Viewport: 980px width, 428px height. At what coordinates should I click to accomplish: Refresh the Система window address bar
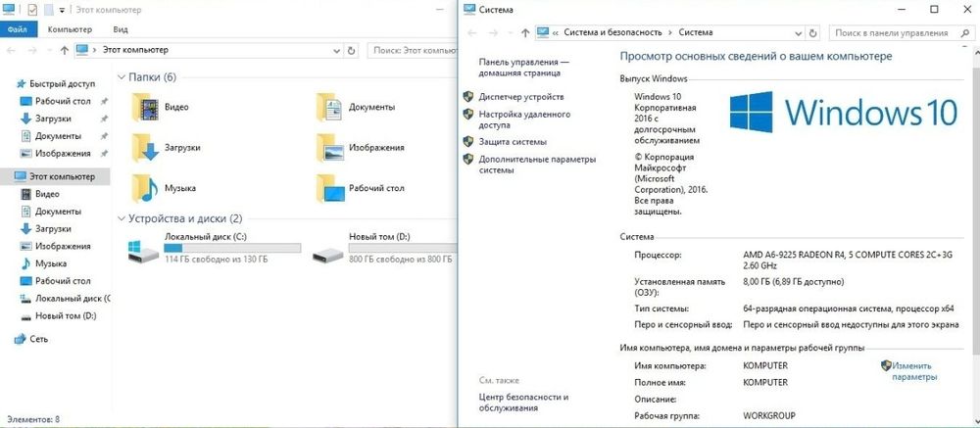click(x=812, y=32)
